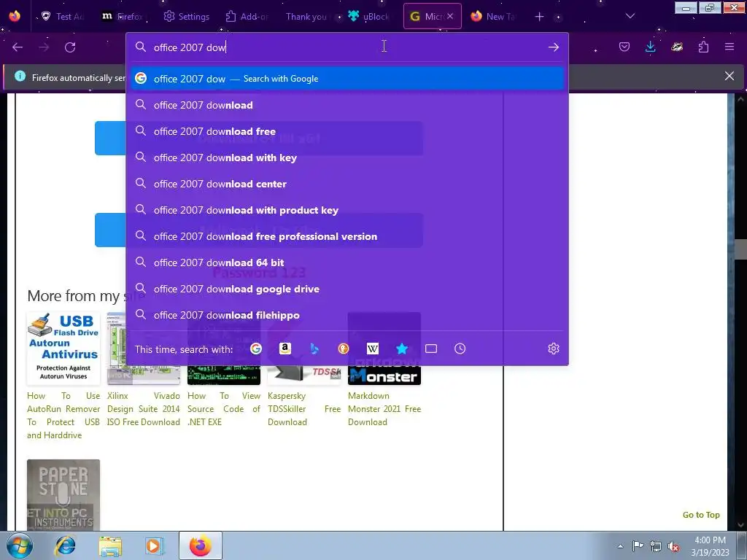This screenshot has height=560, width=747.
Task: Click the info icon in notification bar
Action: click(x=20, y=76)
